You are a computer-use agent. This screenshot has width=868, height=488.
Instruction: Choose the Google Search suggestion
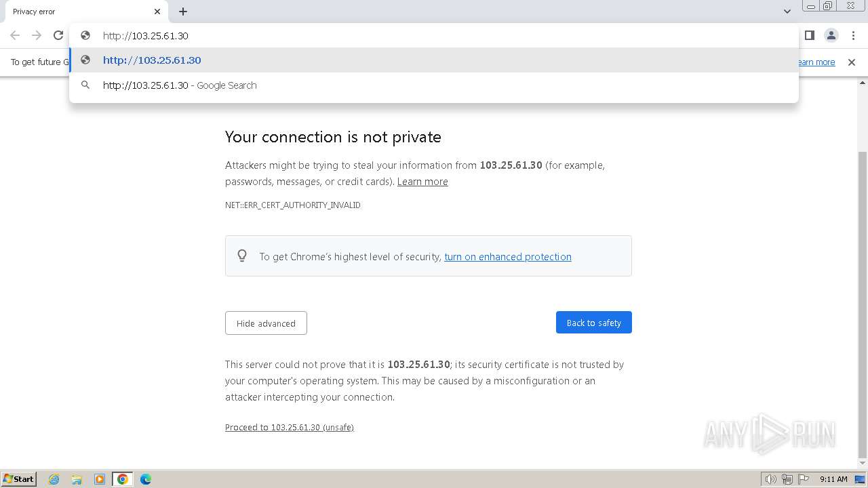pos(180,85)
